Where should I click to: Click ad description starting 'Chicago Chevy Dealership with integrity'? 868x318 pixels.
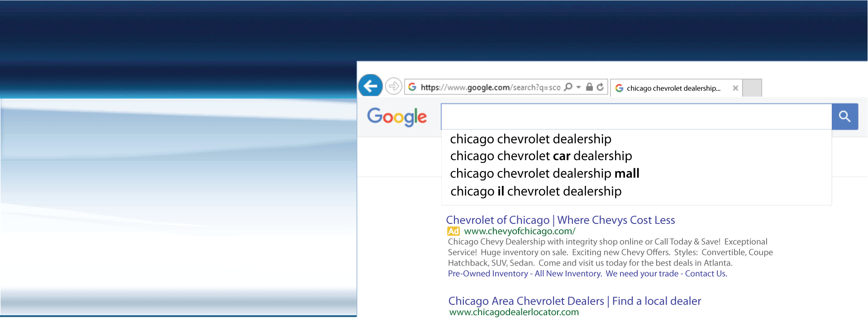click(610, 252)
